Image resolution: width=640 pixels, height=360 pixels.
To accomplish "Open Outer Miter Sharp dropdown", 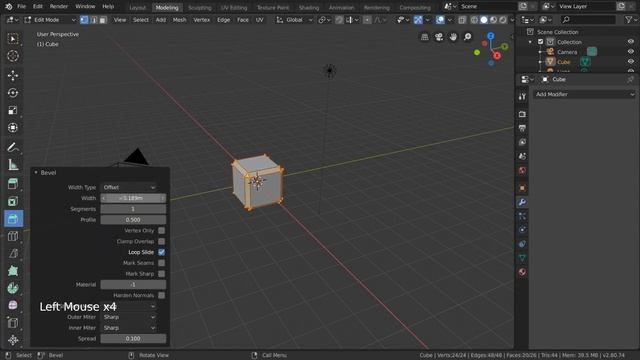I will point(129,317).
